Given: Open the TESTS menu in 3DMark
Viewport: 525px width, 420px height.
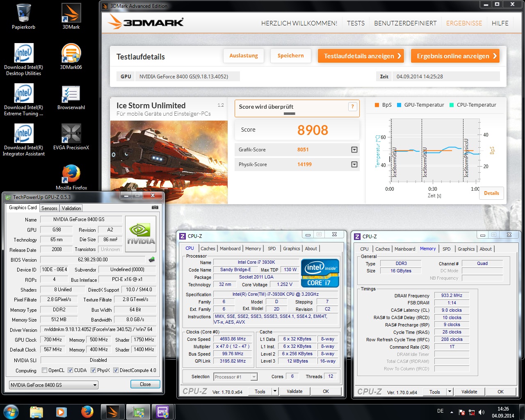Looking at the screenshot, I should point(356,23).
